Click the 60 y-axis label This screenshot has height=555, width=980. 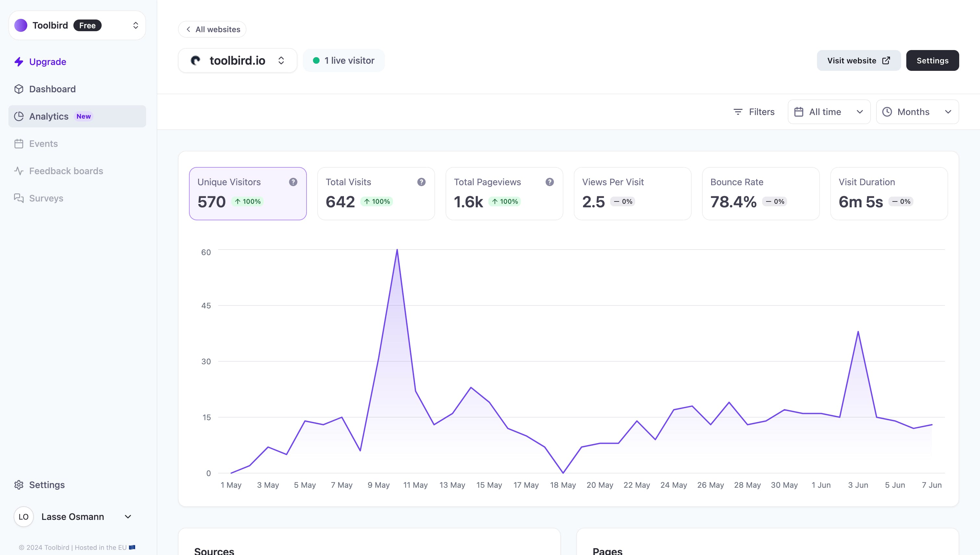click(x=206, y=252)
